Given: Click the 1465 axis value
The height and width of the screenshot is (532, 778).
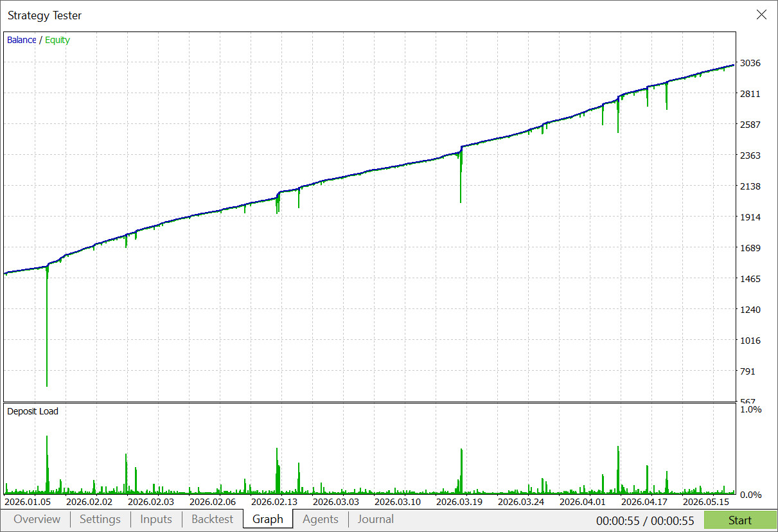Looking at the screenshot, I should tap(750, 279).
